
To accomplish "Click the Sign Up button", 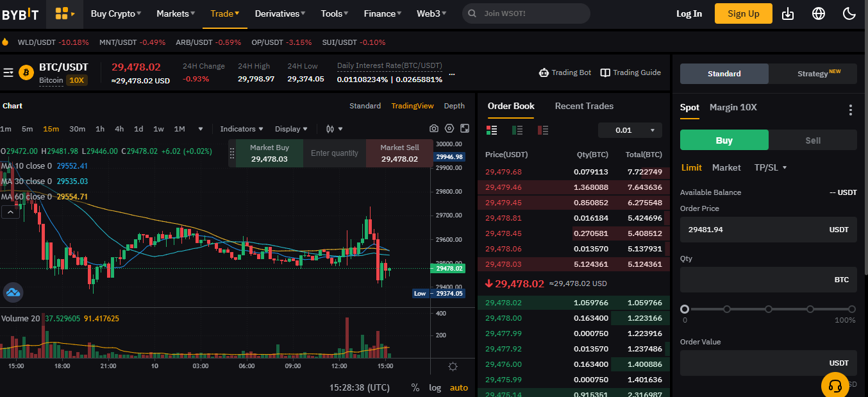I will tap(744, 13).
